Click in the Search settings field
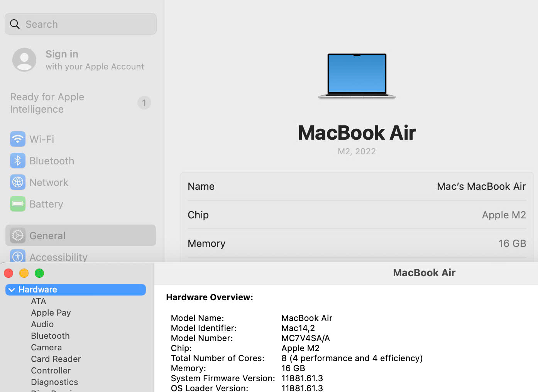 (x=89, y=24)
